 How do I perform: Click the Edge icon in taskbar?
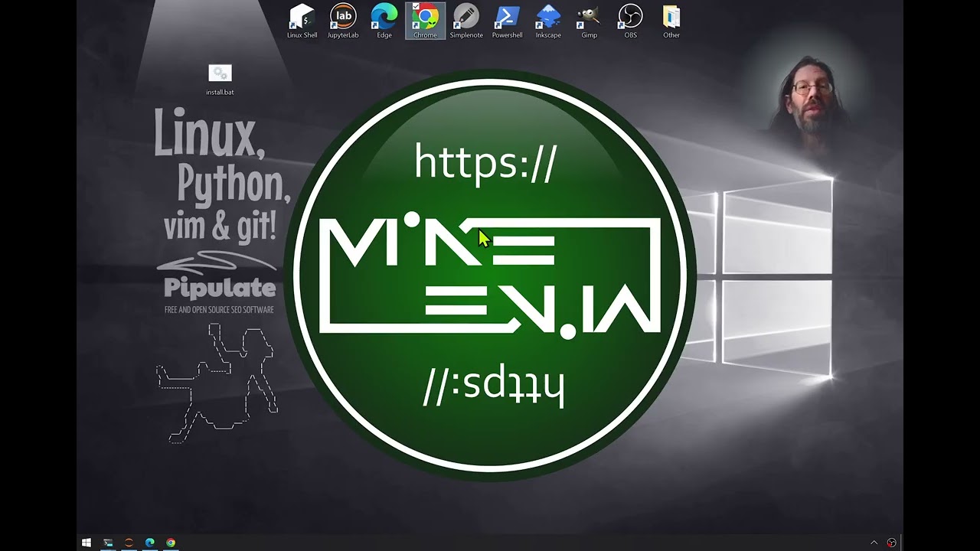pyautogui.click(x=150, y=543)
